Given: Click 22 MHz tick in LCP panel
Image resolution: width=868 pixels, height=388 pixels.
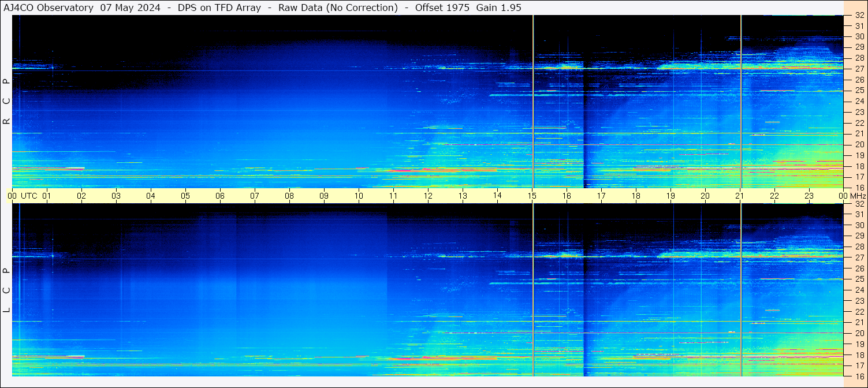Looking at the screenshot, I should [x=859, y=312].
